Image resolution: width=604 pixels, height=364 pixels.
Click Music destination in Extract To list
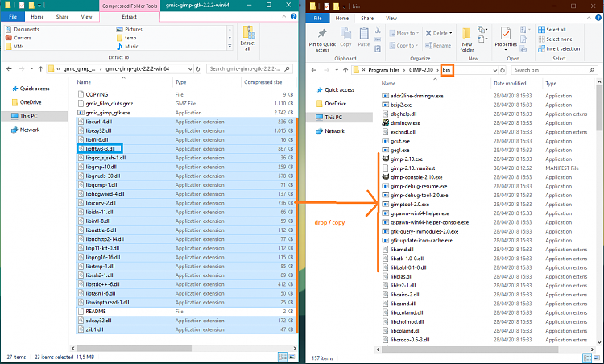point(127,46)
